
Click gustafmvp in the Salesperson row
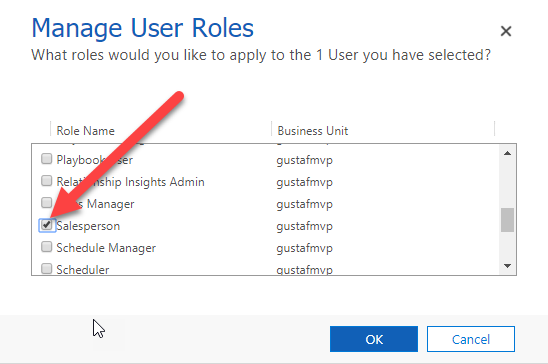coord(304,227)
